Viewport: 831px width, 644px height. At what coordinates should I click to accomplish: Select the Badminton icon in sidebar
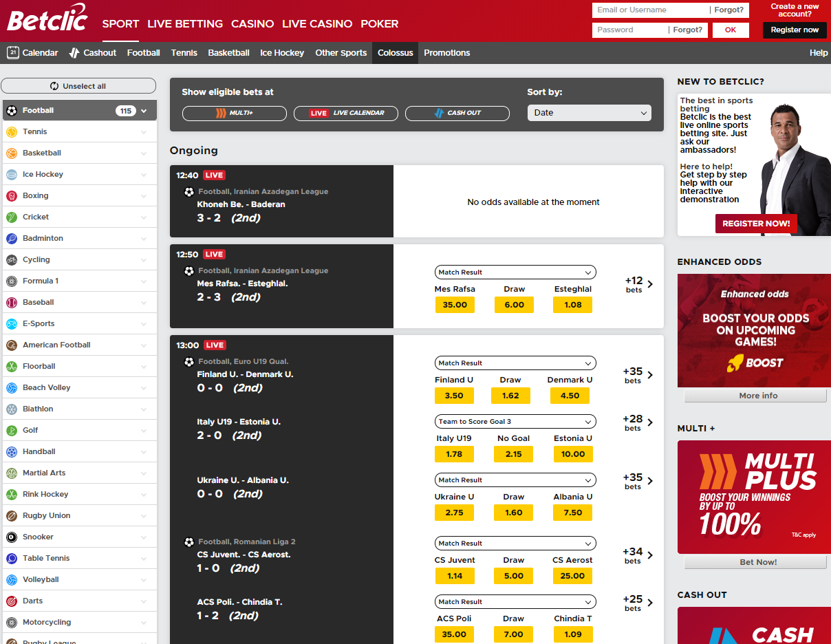[x=12, y=238]
